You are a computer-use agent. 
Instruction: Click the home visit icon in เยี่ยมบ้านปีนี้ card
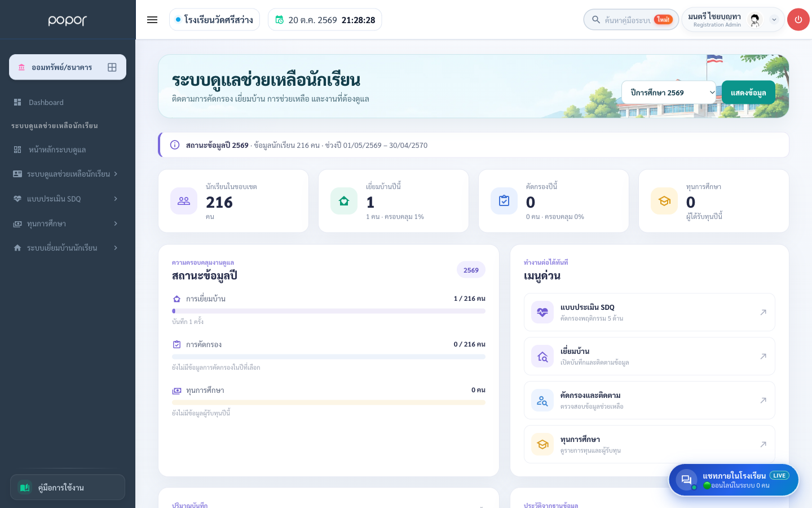tap(344, 201)
